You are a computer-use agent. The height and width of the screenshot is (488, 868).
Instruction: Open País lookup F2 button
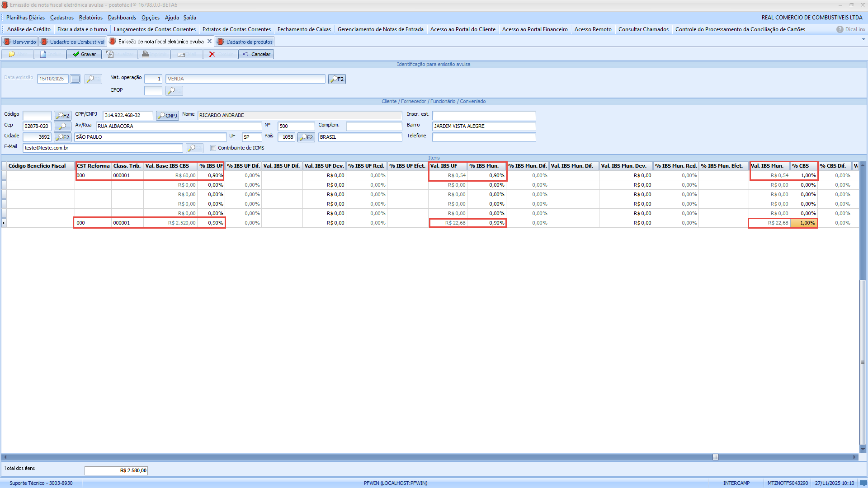pyautogui.click(x=306, y=137)
